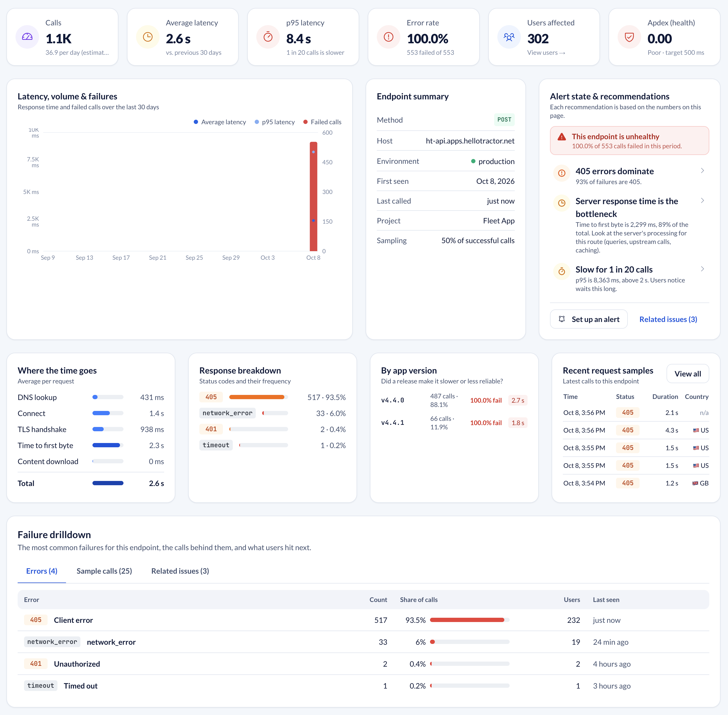728x715 pixels.
Task: Click the 405 errors dominate alert icon
Action: 562,173
